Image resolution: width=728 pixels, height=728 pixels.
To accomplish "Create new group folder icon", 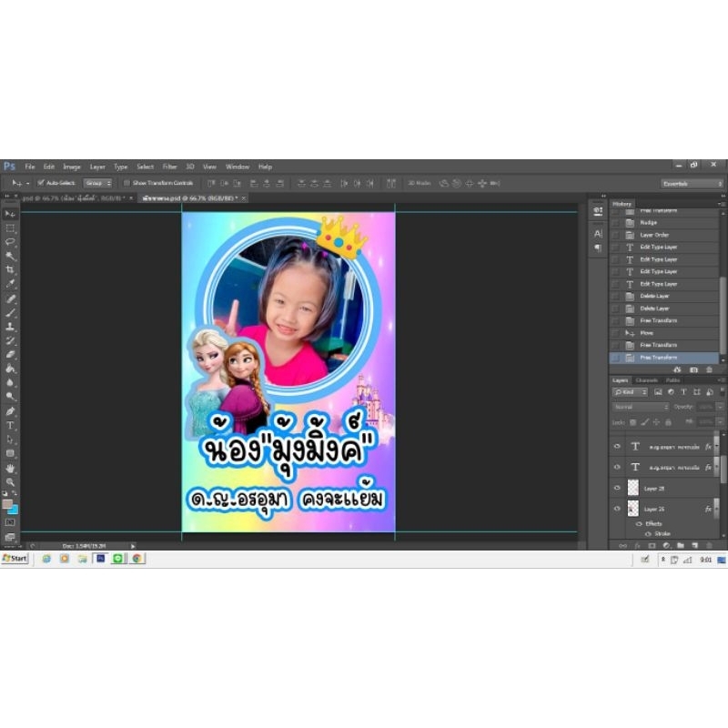I will pos(680,545).
